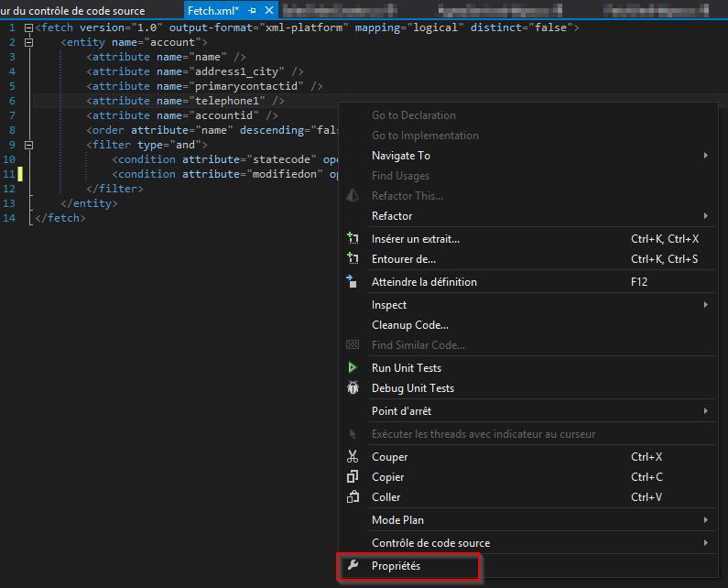728x588 pixels.
Task: Collapse the filter element on line 9
Action: [28, 145]
